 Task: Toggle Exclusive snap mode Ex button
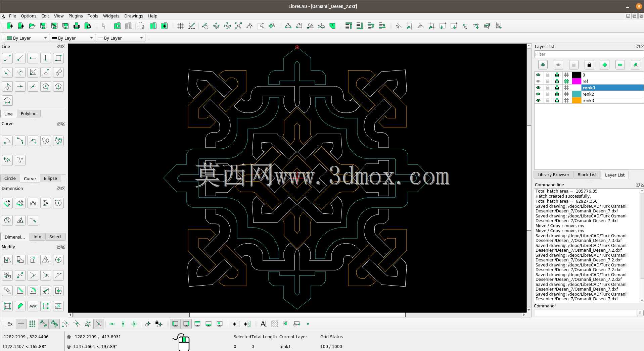(10, 324)
